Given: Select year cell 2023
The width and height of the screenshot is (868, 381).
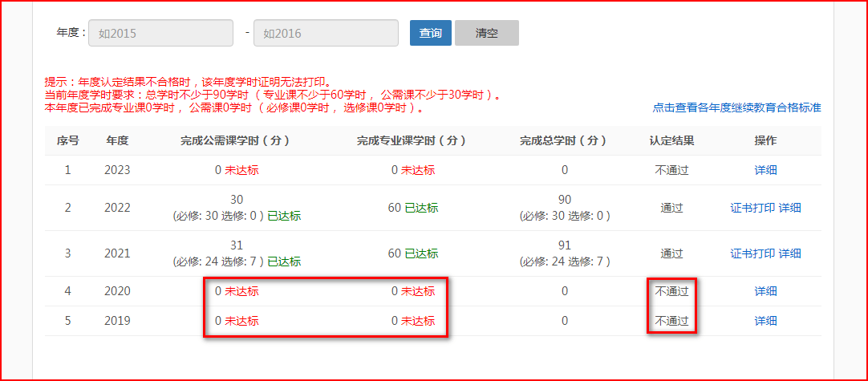Looking at the screenshot, I should pos(117,170).
